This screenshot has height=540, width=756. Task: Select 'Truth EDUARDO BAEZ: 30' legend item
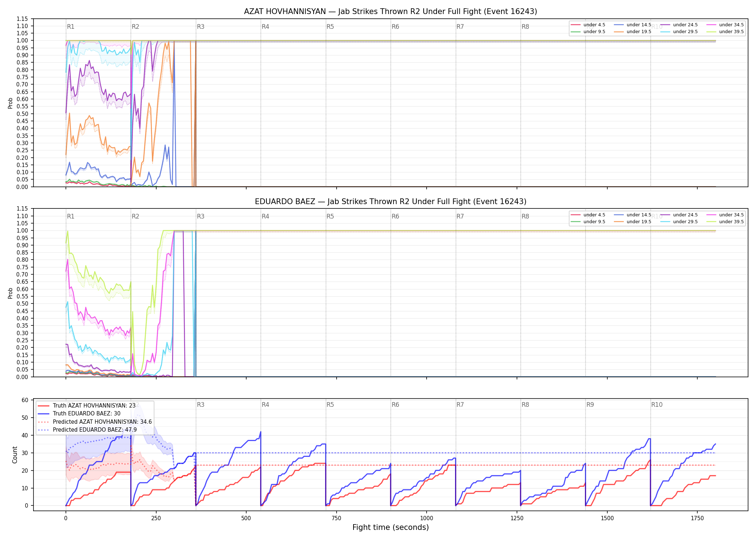click(x=79, y=414)
